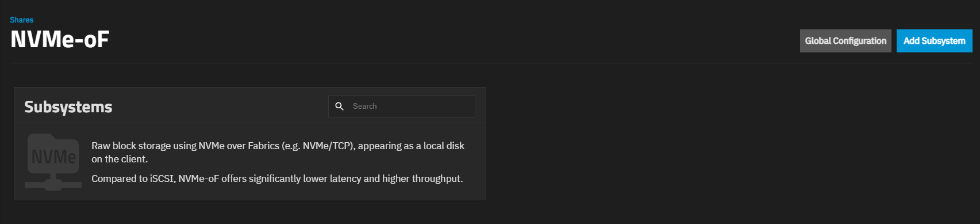Click the words "Global Configuration" on the gray button
980x224 pixels.
pos(846,41)
